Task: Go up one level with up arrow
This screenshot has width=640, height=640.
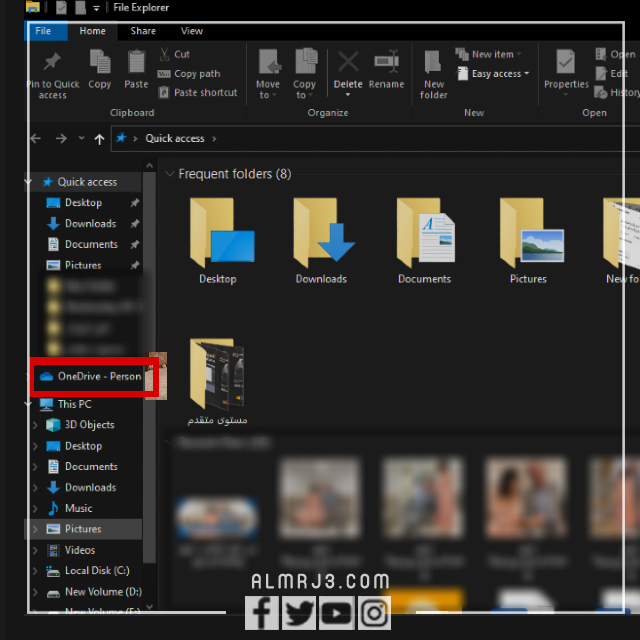Action: (x=99, y=139)
